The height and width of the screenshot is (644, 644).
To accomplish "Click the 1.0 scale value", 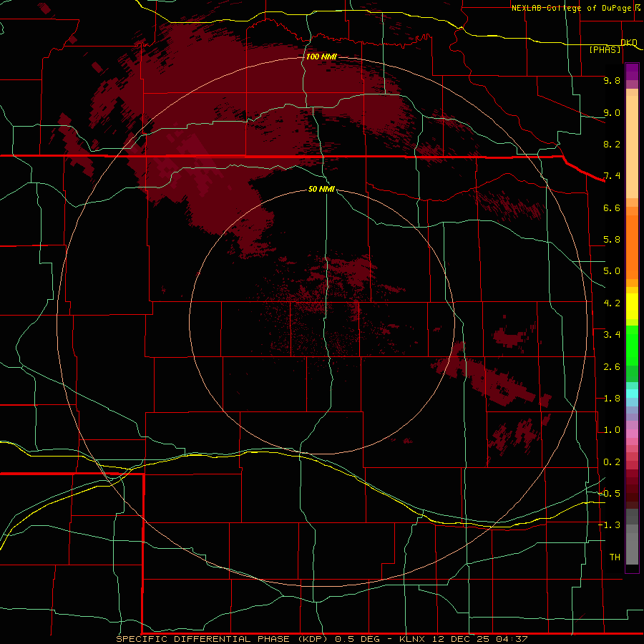I will click(x=612, y=430).
